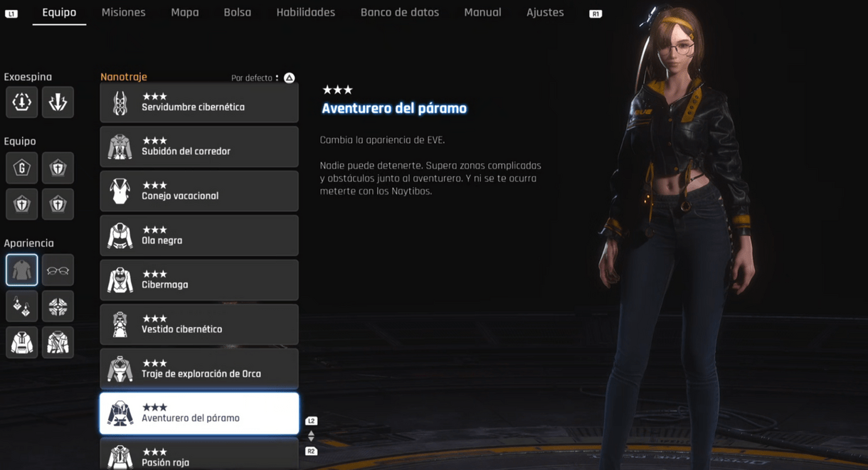
Task: Click the EVE character preview model
Action: point(676,238)
